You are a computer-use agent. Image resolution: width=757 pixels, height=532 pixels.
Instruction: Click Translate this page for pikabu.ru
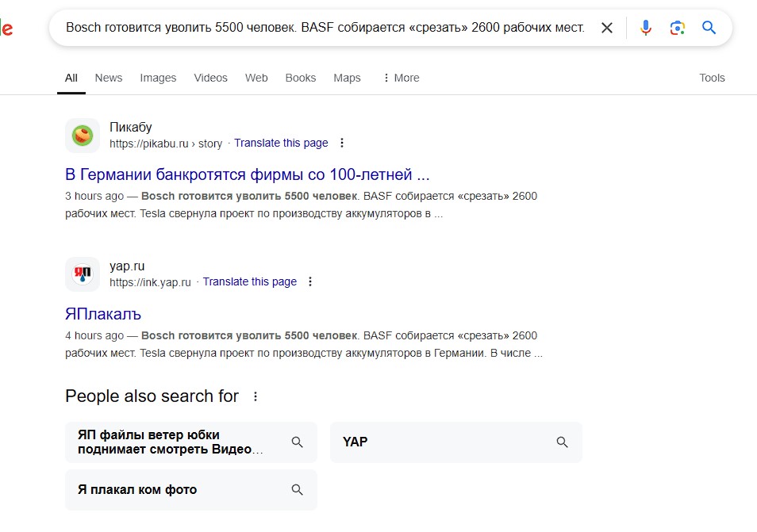click(x=281, y=144)
